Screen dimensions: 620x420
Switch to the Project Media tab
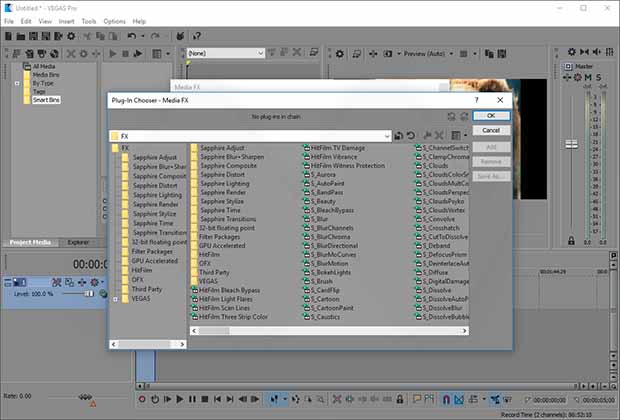[30, 242]
